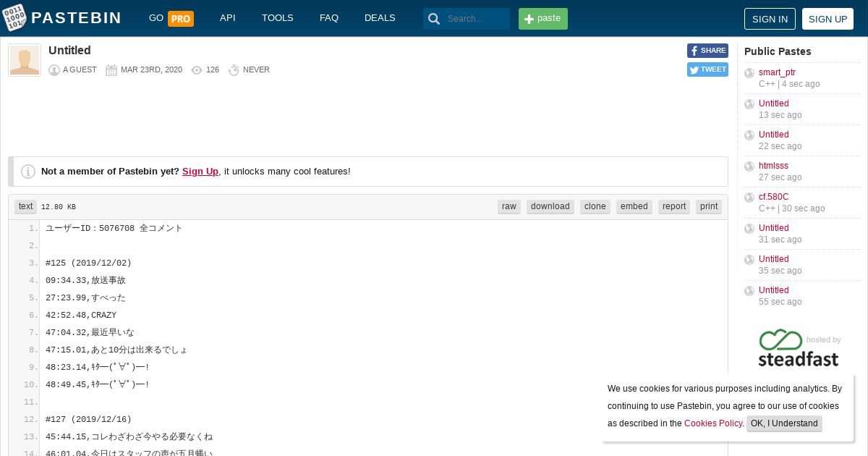The height and width of the screenshot is (456, 868).
Task: Open the Untitled paste from 22 sec ago
Action: coord(773,135)
